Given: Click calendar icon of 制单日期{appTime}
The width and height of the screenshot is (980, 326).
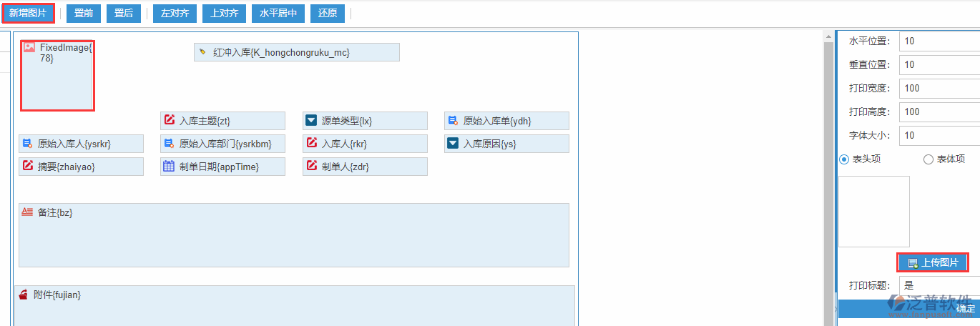Looking at the screenshot, I should (x=169, y=166).
